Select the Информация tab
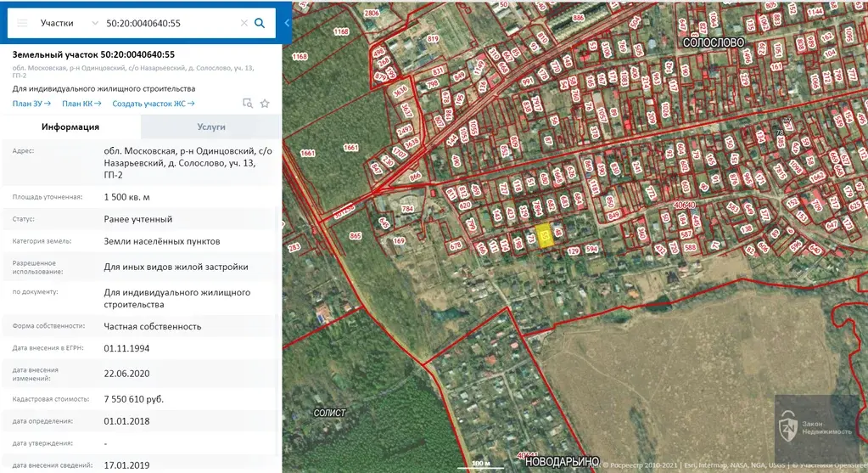Viewport: 868px width, 473px height. point(70,127)
